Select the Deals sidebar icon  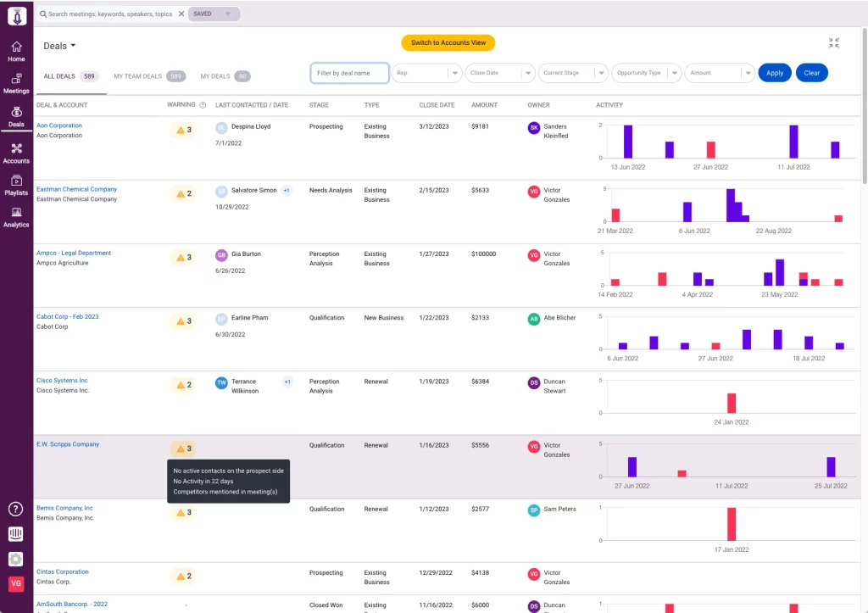[16, 117]
